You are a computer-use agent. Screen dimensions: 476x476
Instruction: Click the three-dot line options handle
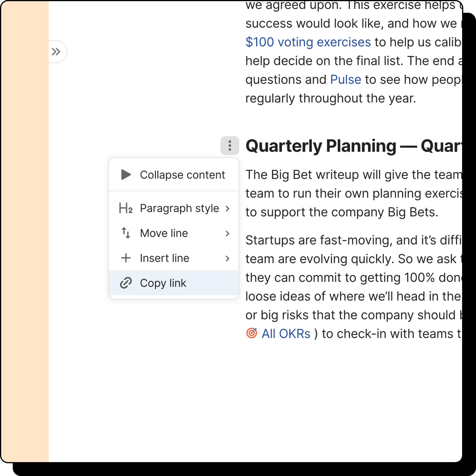pos(230,146)
